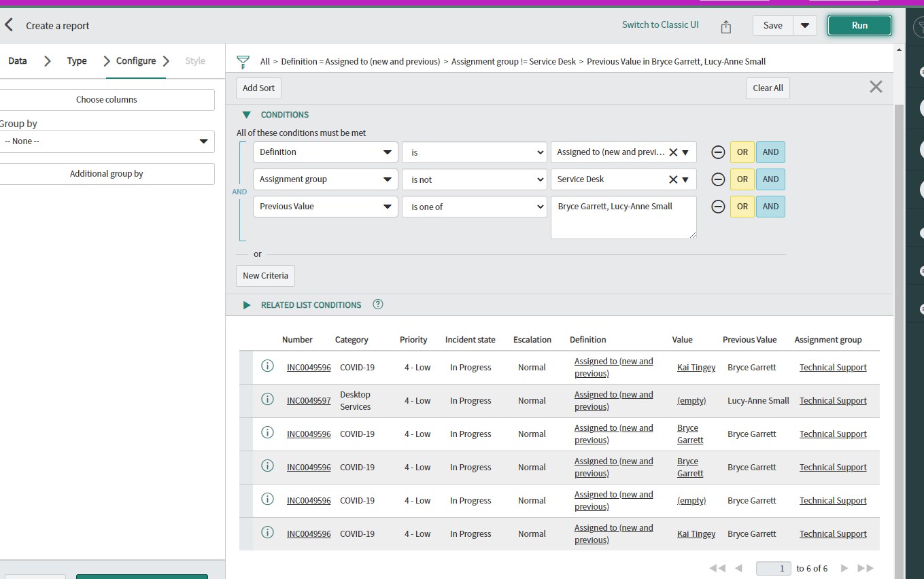Run the report
This screenshot has width=924, height=579.
(859, 26)
